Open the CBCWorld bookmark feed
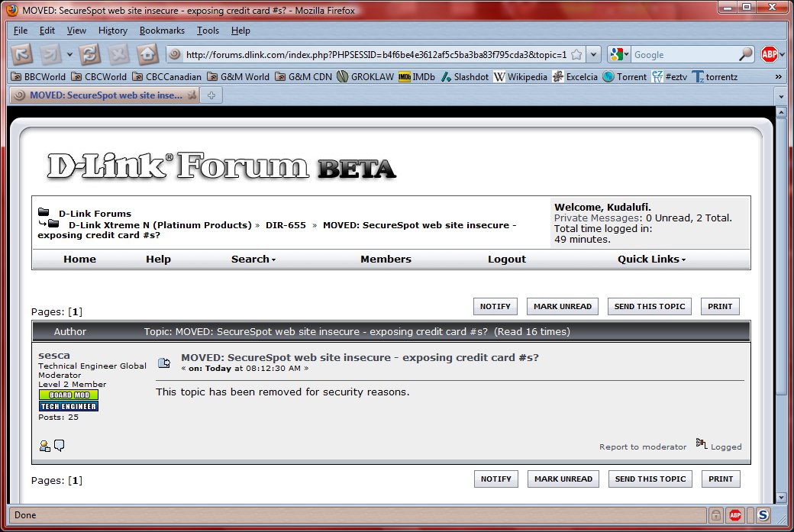Screen dimensions: 794x532 (98, 77)
